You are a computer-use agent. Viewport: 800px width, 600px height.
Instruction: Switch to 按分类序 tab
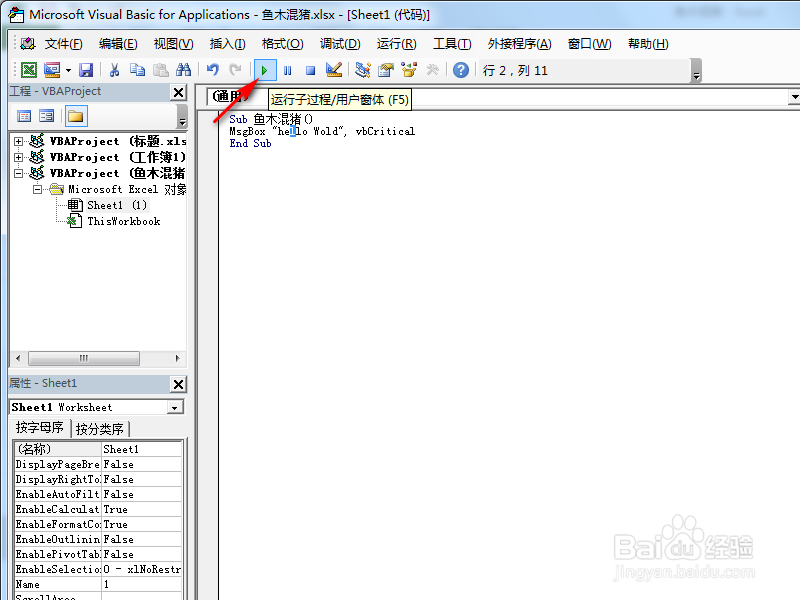[x=100, y=429]
